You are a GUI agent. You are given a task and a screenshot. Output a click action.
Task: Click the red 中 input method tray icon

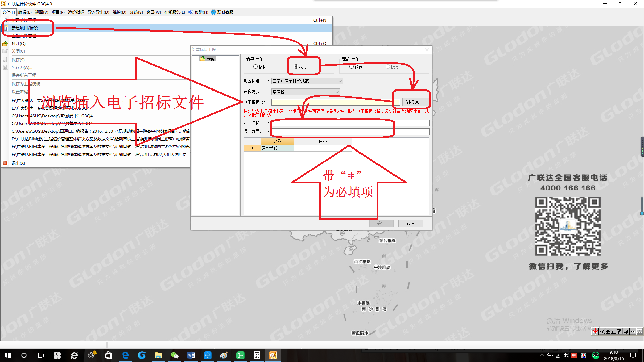(574, 355)
